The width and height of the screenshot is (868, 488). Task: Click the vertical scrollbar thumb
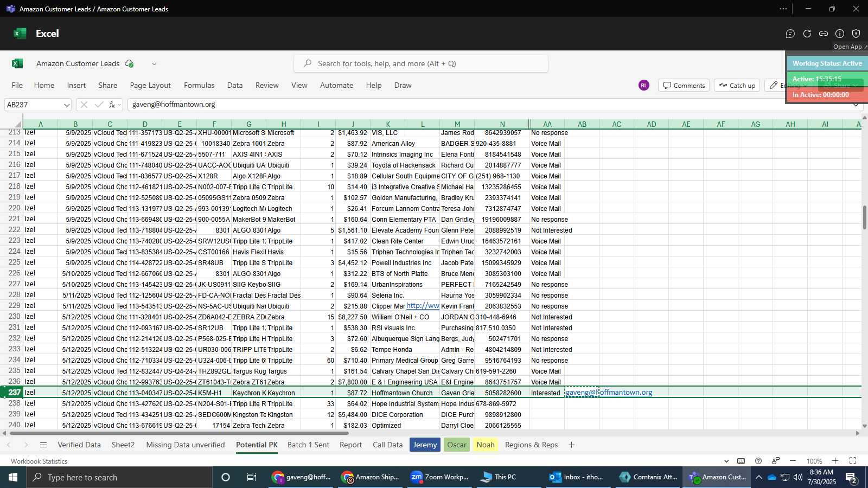point(864,217)
